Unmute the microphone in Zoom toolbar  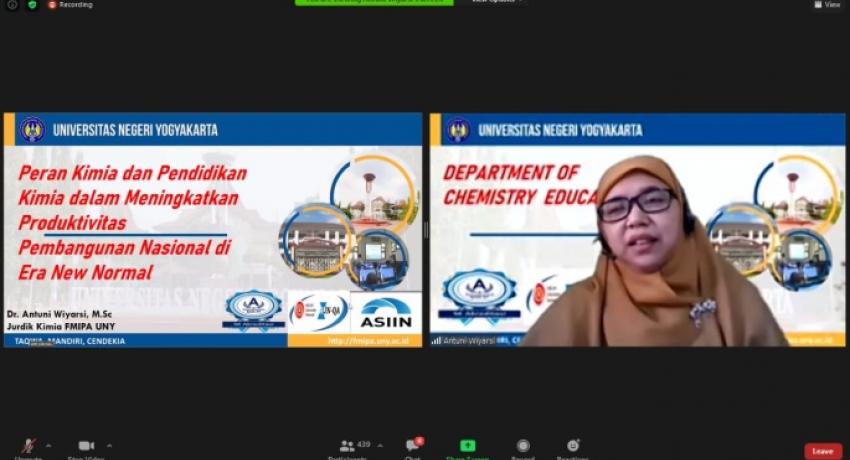(28, 448)
